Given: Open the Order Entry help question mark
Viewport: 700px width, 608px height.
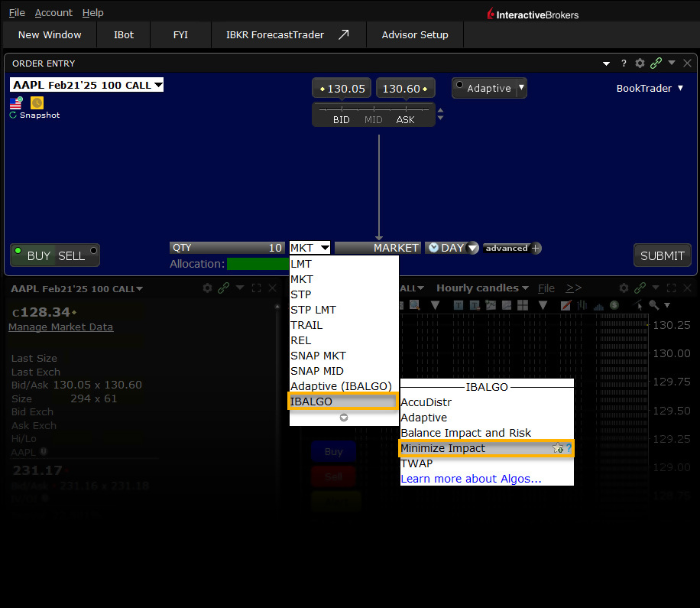Looking at the screenshot, I should (x=624, y=63).
